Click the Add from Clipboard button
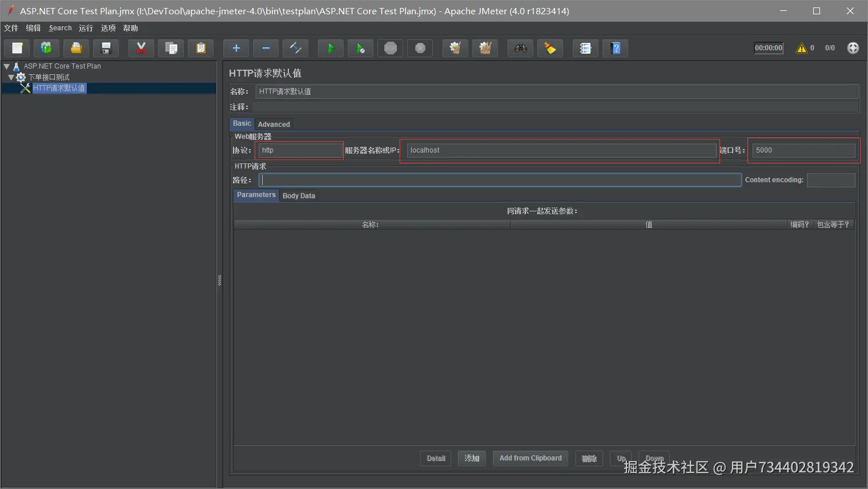 [x=531, y=458]
